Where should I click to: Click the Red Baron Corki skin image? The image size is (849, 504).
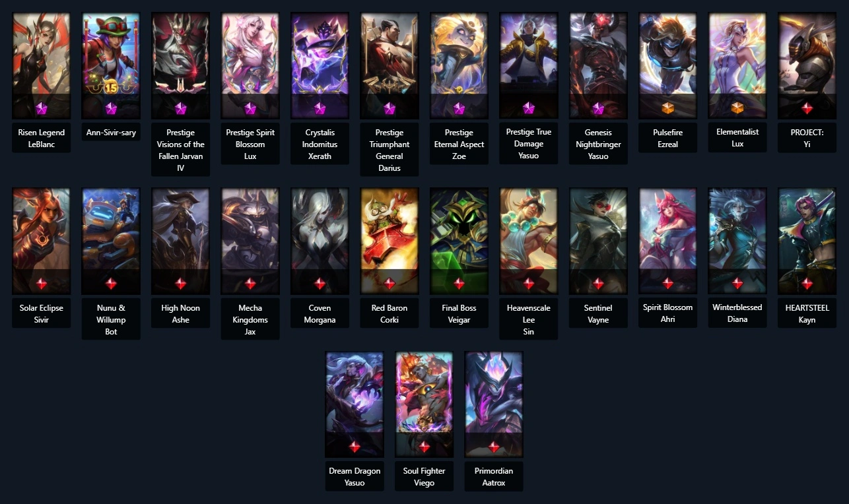390,241
